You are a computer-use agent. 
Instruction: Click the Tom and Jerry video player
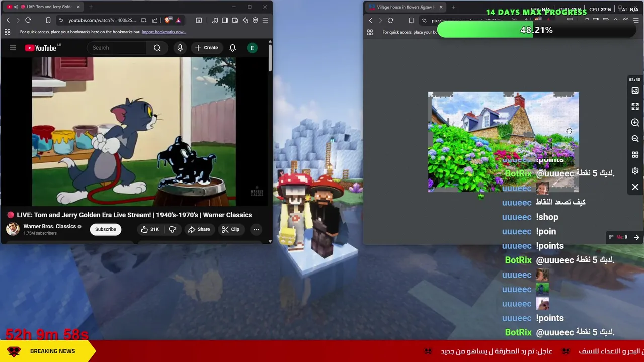134,132
